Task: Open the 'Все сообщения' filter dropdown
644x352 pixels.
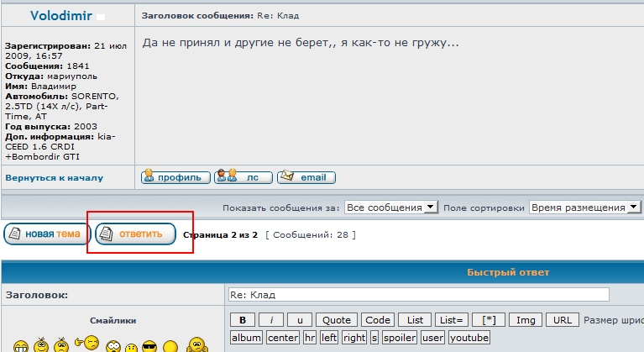Action: tap(392, 207)
